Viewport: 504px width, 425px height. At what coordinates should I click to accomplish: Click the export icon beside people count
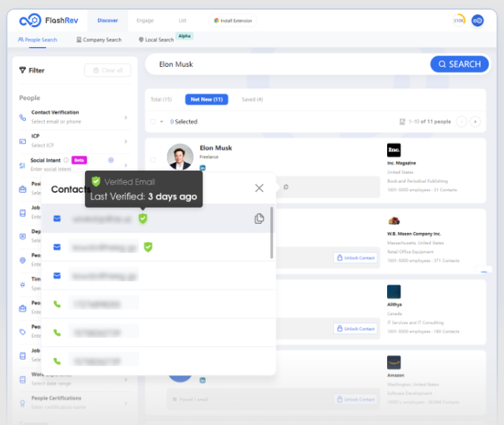pyautogui.click(x=402, y=121)
